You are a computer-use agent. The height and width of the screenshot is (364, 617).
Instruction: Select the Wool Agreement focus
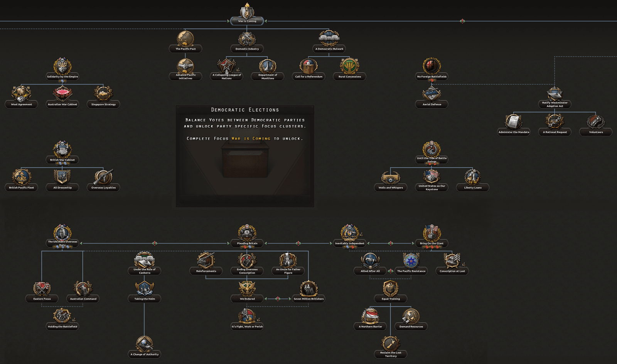[x=22, y=98]
